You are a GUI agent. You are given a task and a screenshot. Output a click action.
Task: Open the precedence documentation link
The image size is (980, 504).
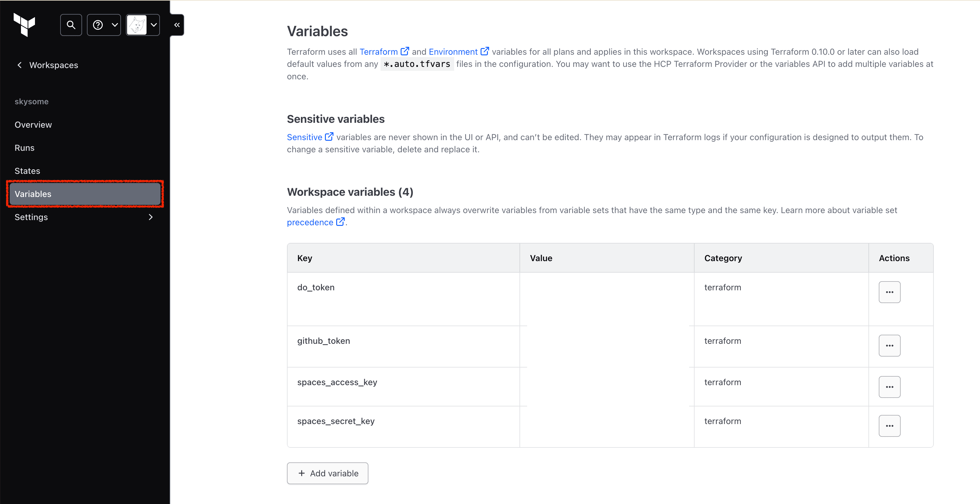coord(310,222)
